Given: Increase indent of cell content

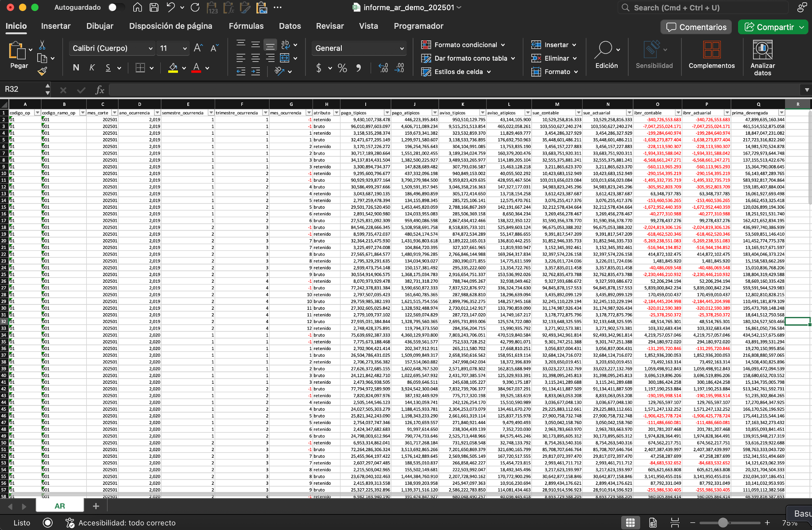Looking at the screenshot, I should [255, 71].
